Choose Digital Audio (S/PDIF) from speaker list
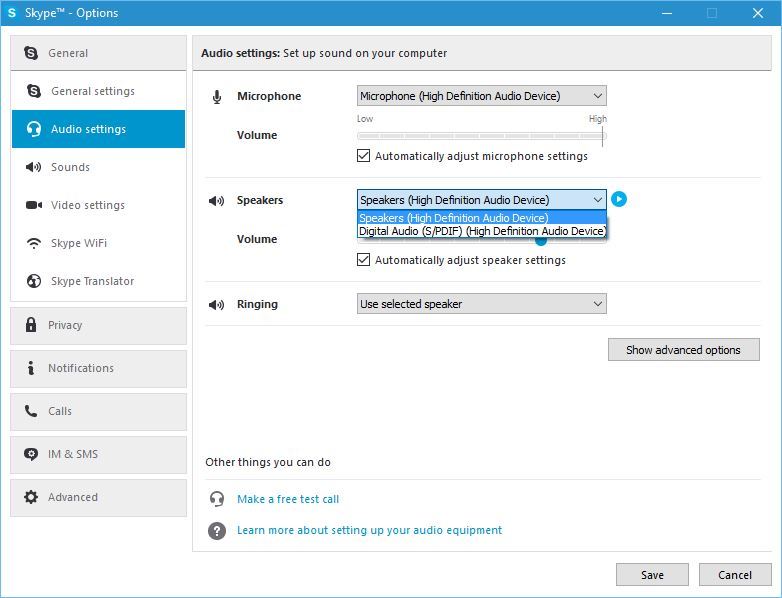Image resolution: width=782 pixels, height=598 pixels. pos(481,231)
